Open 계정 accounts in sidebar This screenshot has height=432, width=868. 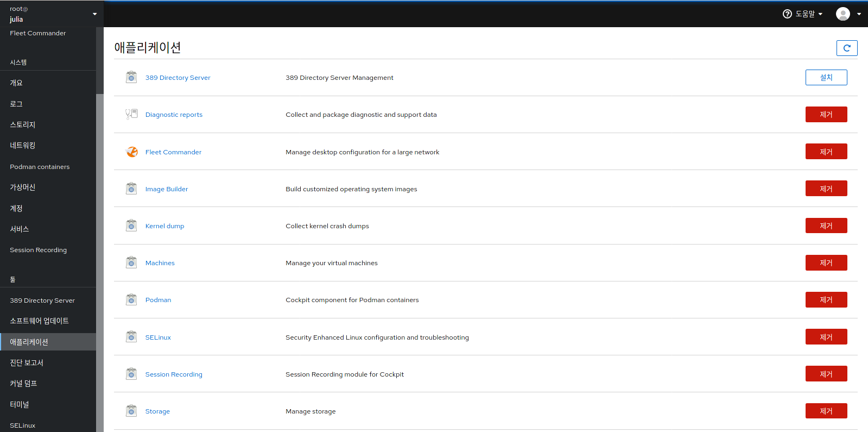click(48, 208)
